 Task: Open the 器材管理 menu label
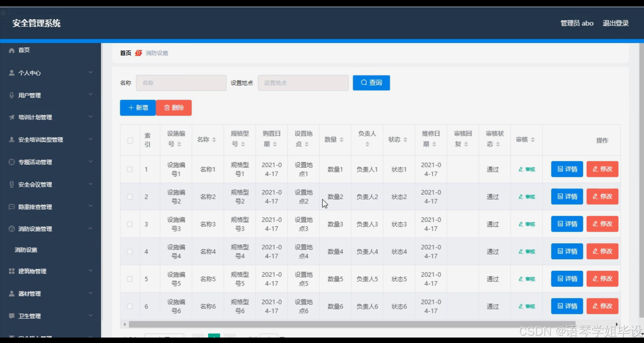[30, 294]
